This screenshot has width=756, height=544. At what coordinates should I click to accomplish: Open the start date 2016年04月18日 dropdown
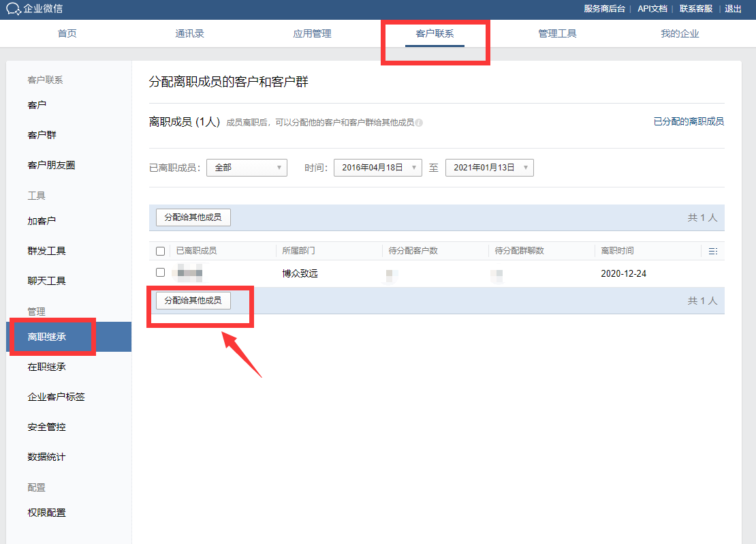pos(378,168)
